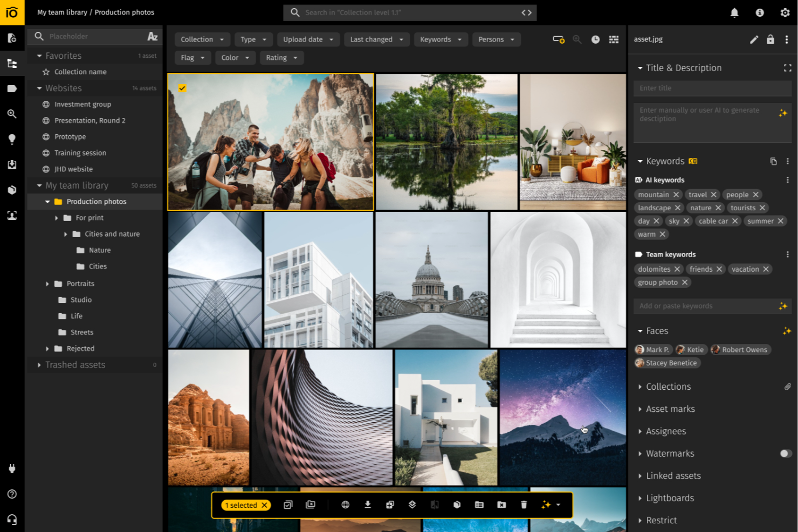
Task: Toggle the A-Z sort icon
Action: [153, 36]
